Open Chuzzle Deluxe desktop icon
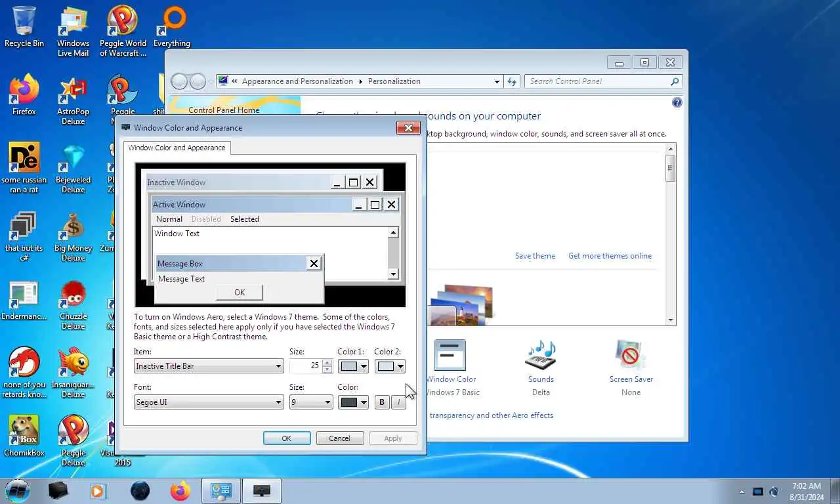The image size is (840, 504). pos(73,304)
